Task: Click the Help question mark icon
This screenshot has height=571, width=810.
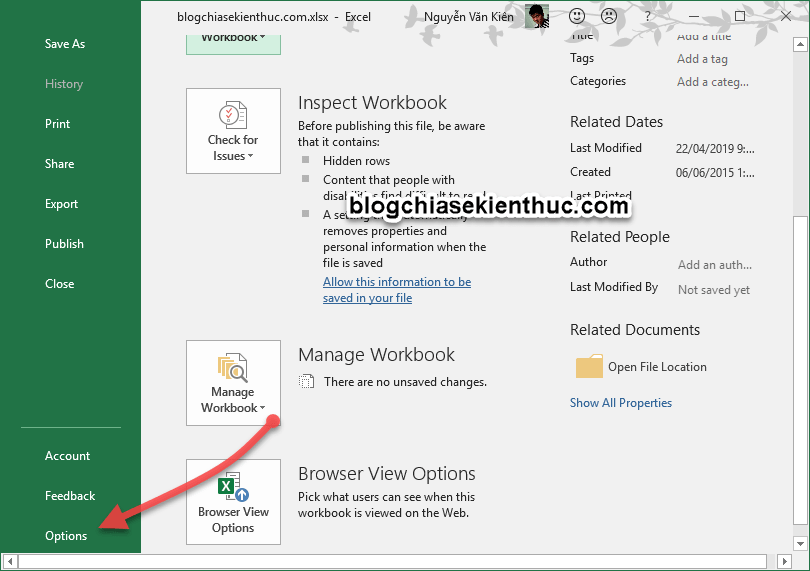Action: point(645,16)
